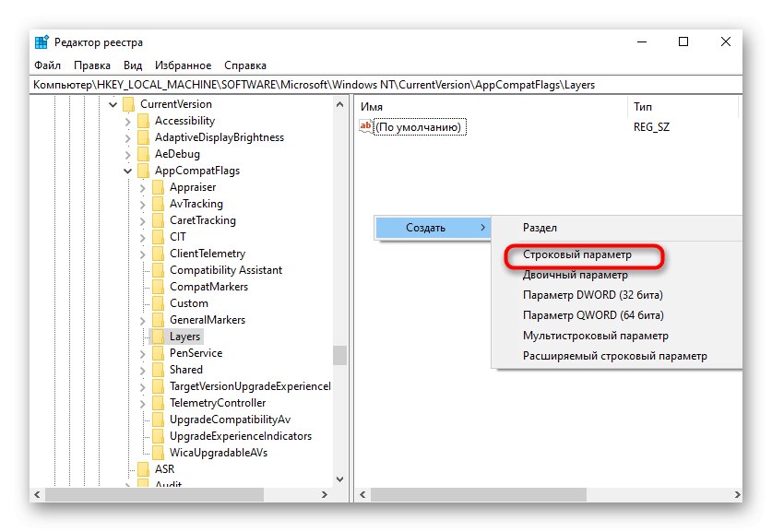
Task: Click values pane horizontal scroll left arrow
Action: [362, 494]
